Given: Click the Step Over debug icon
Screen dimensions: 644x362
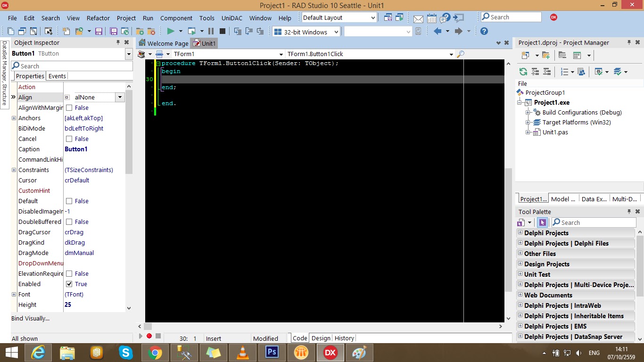Looking at the screenshot, I should click(249, 32).
